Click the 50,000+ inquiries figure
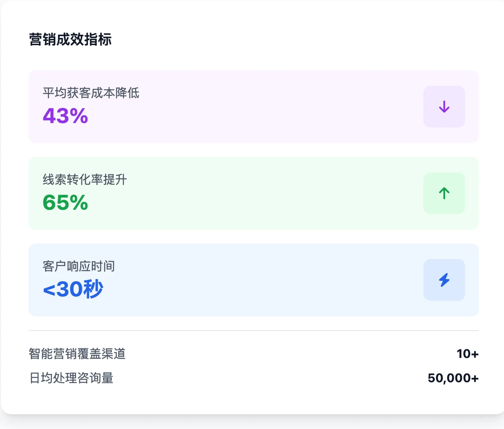Viewport: 504px width, 429px height. pos(453,378)
